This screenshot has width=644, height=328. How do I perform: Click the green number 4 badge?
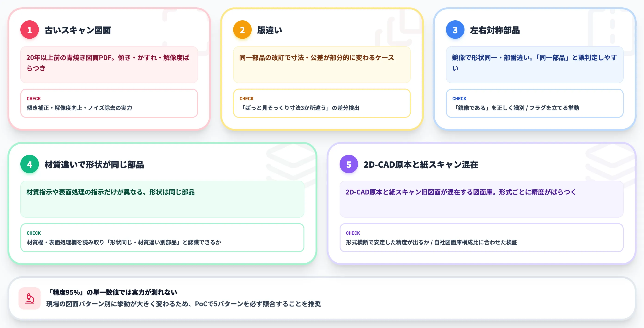pyautogui.click(x=30, y=164)
